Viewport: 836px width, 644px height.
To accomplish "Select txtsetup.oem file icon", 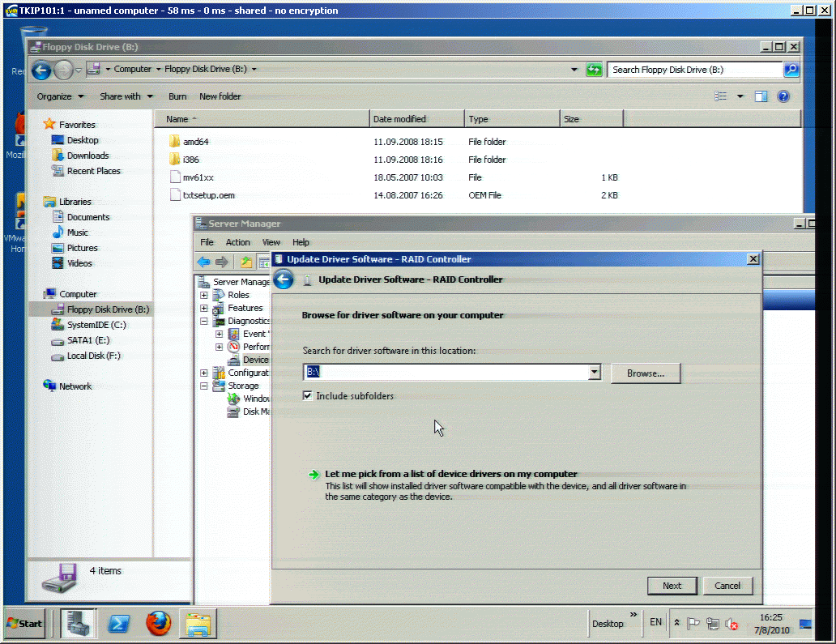I will pos(175,195).
